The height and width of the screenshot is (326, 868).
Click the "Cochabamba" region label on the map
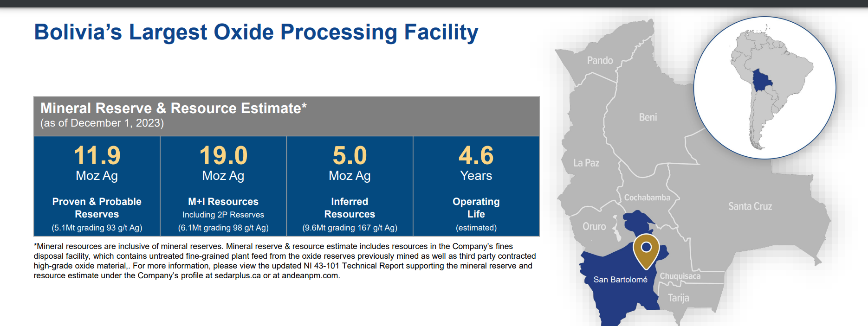tap(647, 198)
